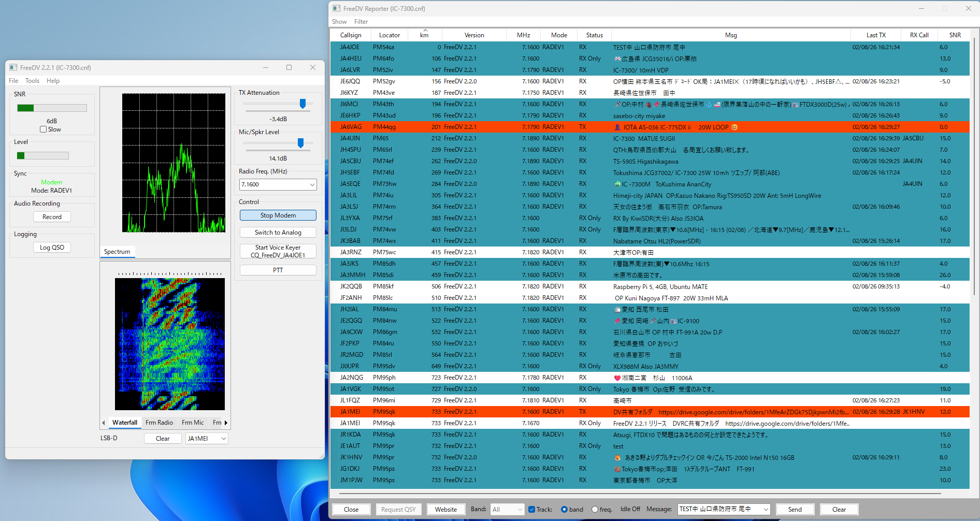980x521 pixels.
Task: Sort by the Last TX column header
Action: pyautogui.click(x=876, y=35)
